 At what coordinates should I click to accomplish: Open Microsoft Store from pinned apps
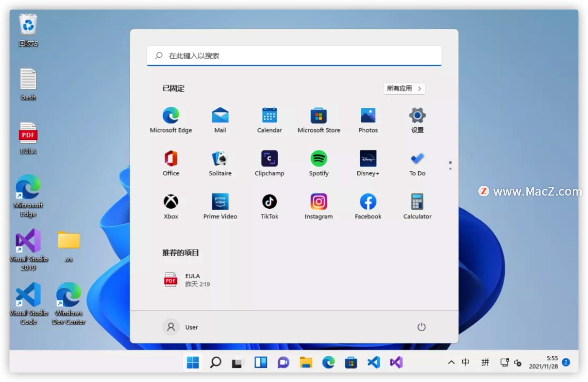click(x=319, y=120)
